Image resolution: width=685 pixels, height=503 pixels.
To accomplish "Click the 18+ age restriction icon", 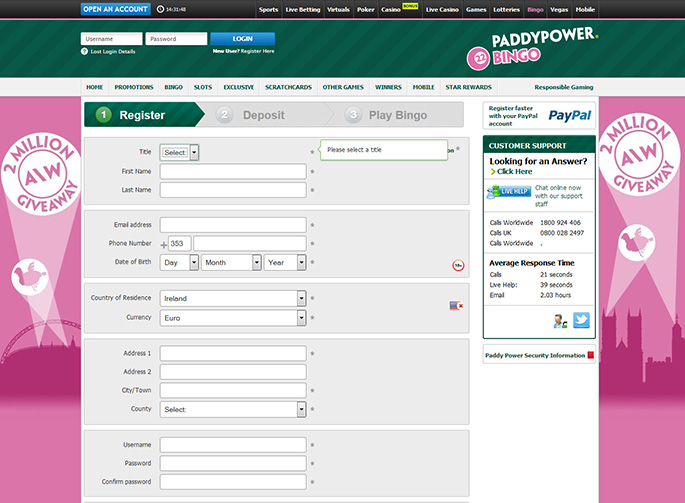I will 458,265.
